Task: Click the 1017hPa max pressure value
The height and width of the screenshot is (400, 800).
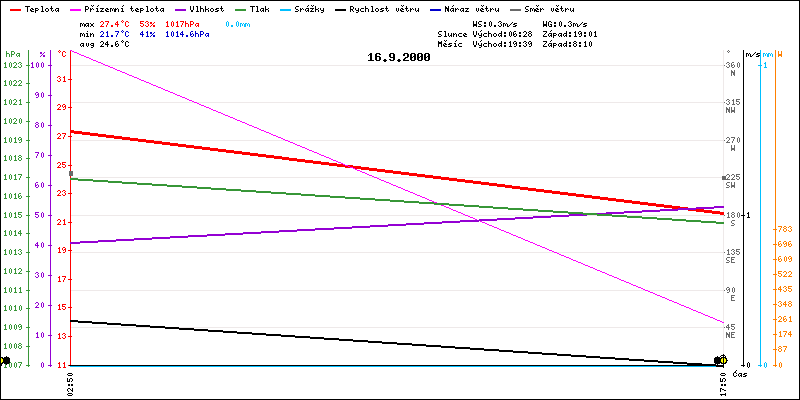Action: (187, 22)
